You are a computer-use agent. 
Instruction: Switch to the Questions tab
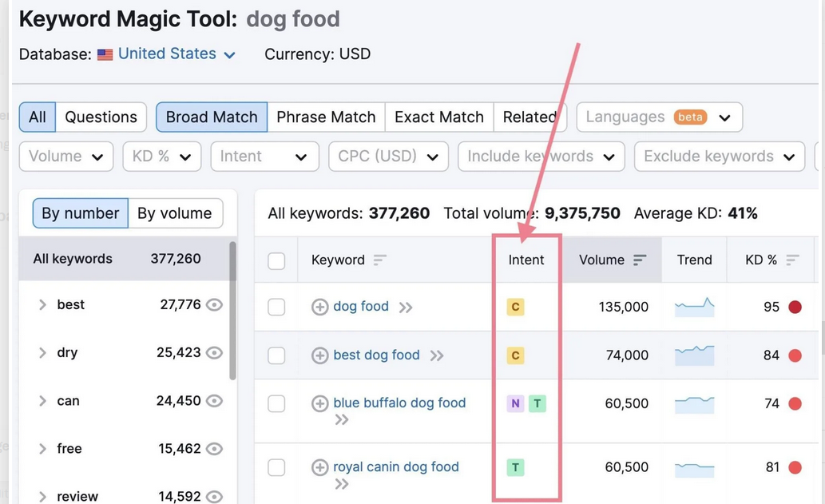click(x=101, y=117)
